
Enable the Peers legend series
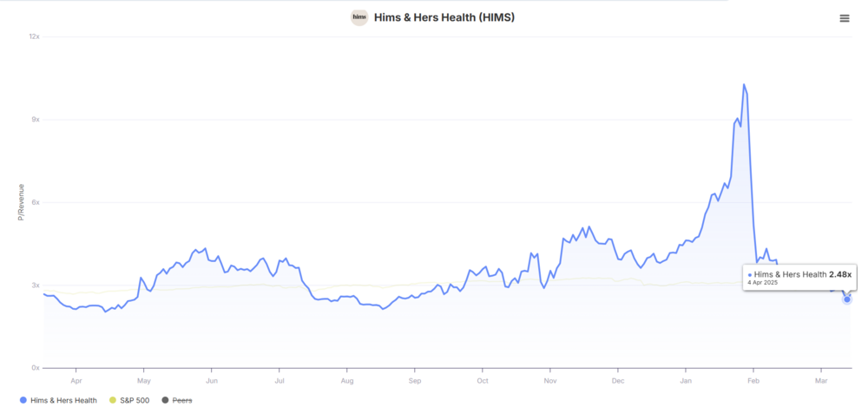176,400
